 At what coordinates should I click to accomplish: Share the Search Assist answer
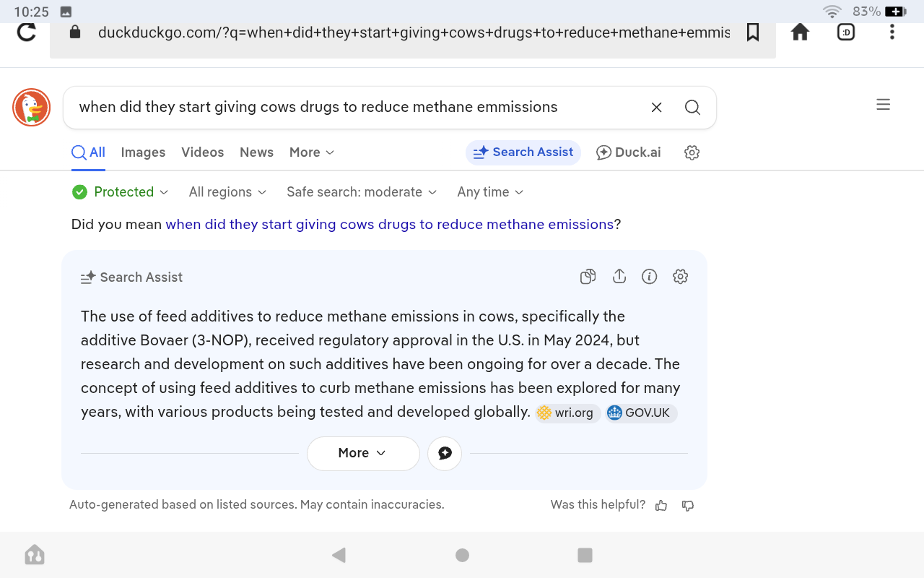[x=619, y=277]
